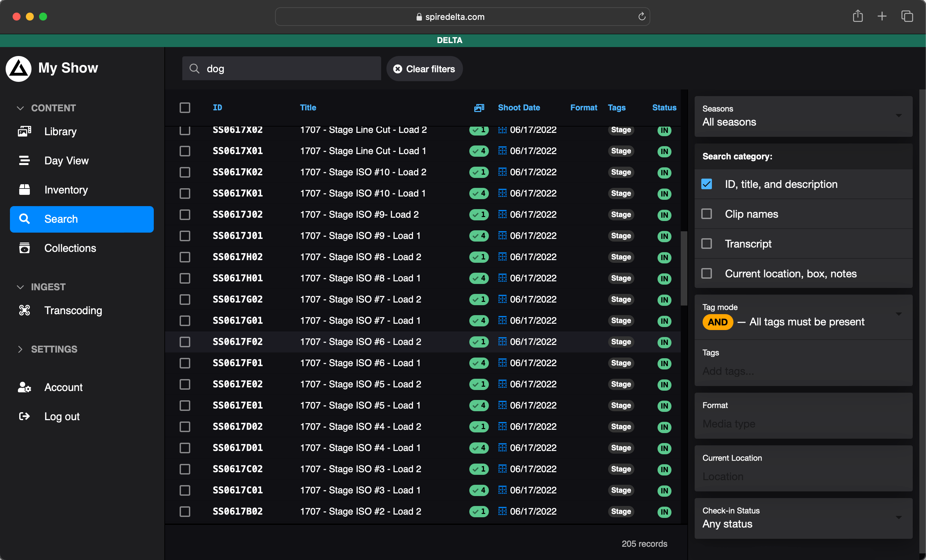Click Safari's share icon
The height and width of the screenshot is (560, 926).
pos(858,17)
